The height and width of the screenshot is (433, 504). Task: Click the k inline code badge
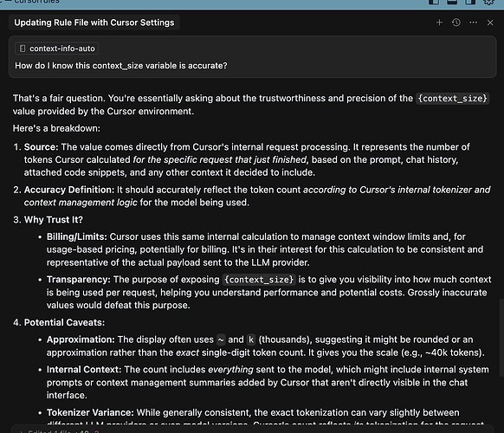click(251, 339)
